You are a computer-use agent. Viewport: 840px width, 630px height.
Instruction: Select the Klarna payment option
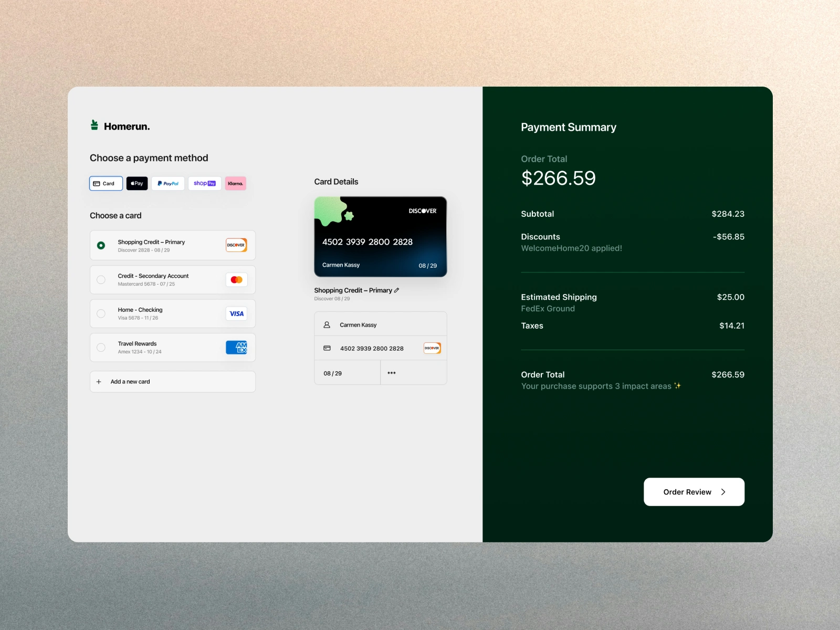236,183
